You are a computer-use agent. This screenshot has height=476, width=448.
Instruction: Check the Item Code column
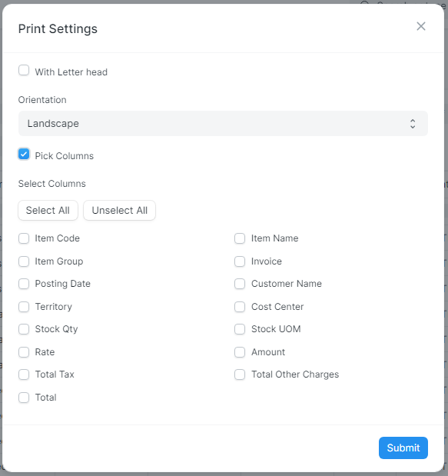(x=24, y=238)
